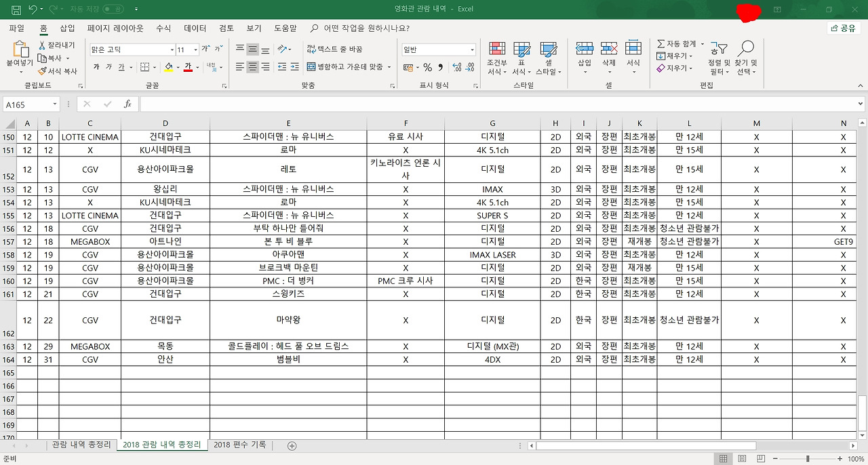Screen dimensions: 868x465
Task: Decrease decimal places
Action: tap(470, 67)
